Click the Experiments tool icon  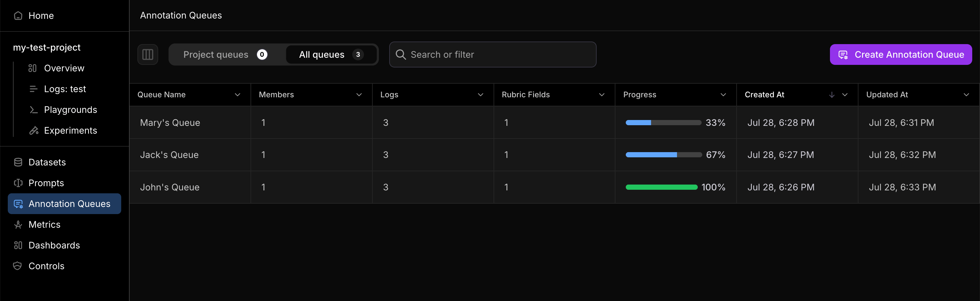click(34, 130)
